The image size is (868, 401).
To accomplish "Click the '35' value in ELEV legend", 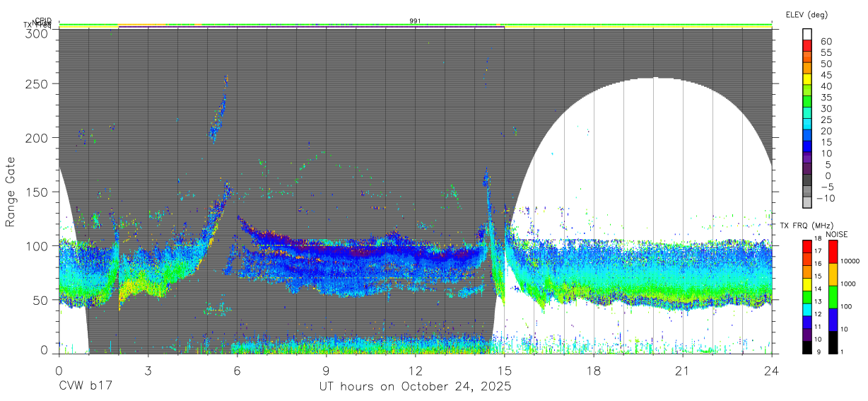I will (x=825, y=98).
